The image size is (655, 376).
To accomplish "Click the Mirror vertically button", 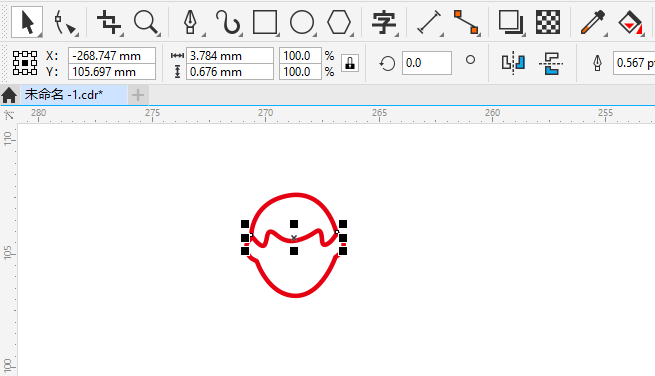I will coord(551,63).
